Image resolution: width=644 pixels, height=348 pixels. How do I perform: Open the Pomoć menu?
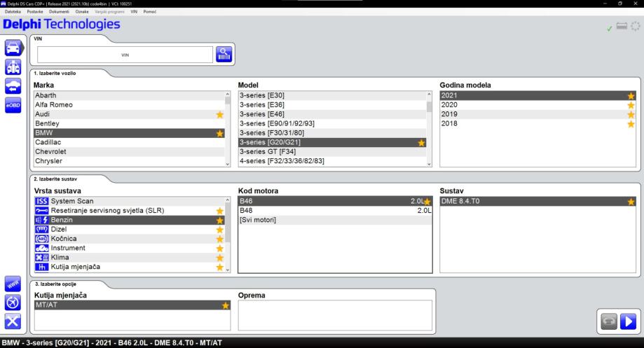[x=150, y=11]
